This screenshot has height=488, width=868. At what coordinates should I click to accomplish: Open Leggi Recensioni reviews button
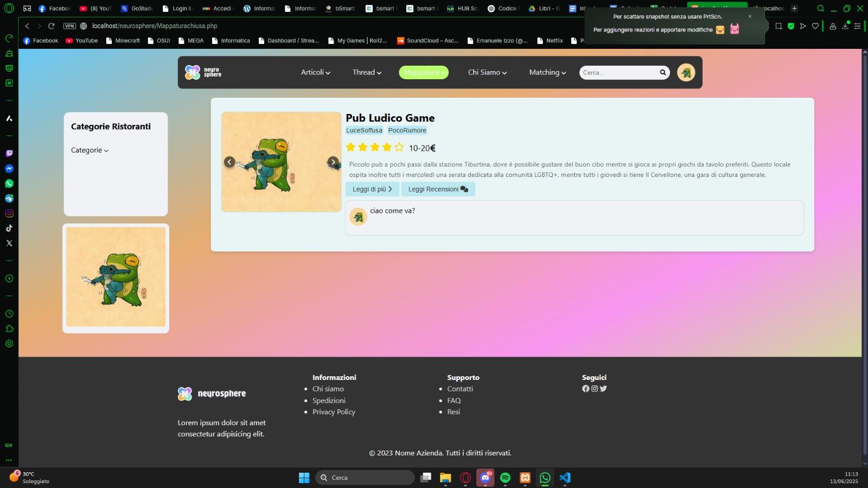(x=438, y=189)
